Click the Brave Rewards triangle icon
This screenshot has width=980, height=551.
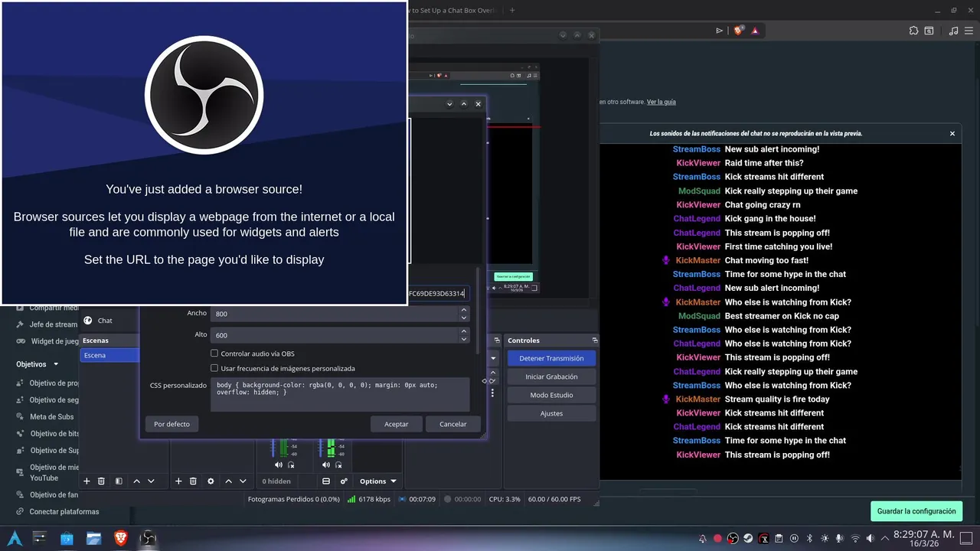tap(755, 31)
